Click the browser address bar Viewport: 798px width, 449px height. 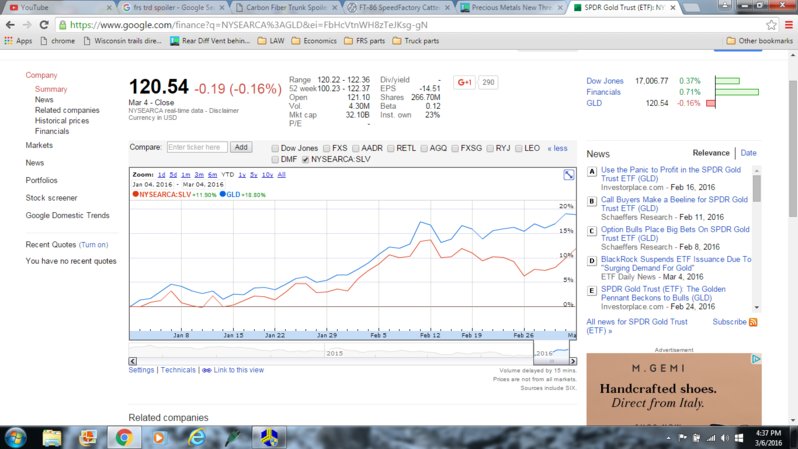click(x=407, y=25)
